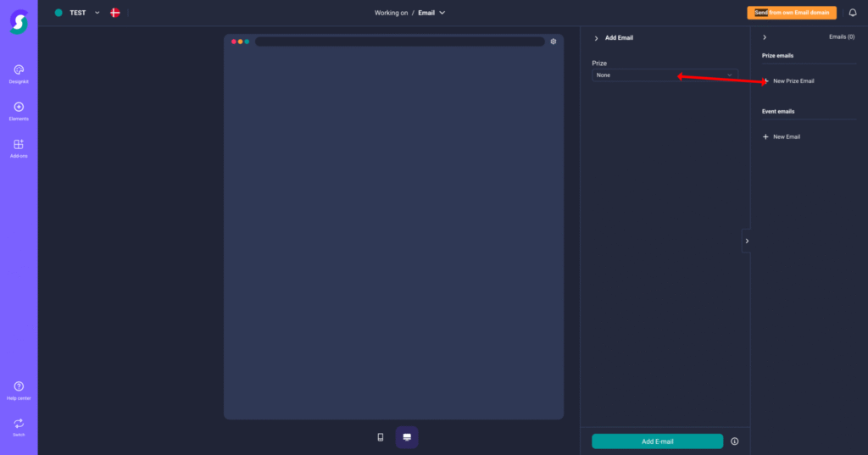Screen dimensions: 868x455
Task: Click the Add E-mail button
Action: pos(657,441)
